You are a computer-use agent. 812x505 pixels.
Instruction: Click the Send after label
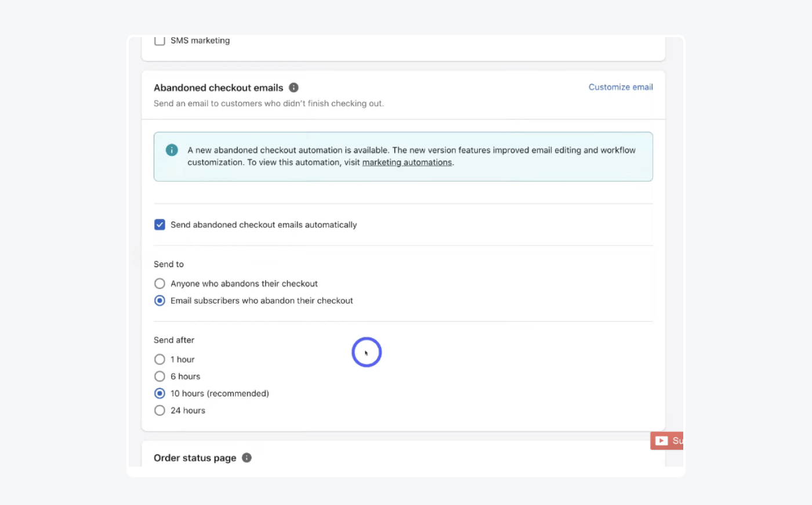coord(174,340)
